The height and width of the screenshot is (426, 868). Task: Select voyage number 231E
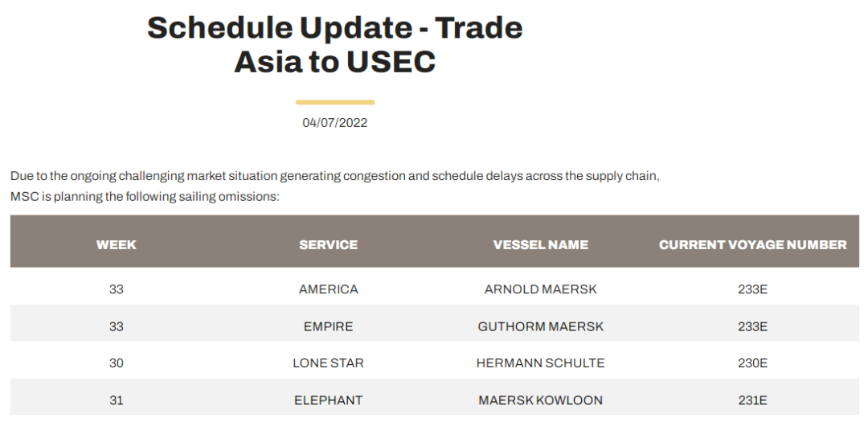coord(752,400)
